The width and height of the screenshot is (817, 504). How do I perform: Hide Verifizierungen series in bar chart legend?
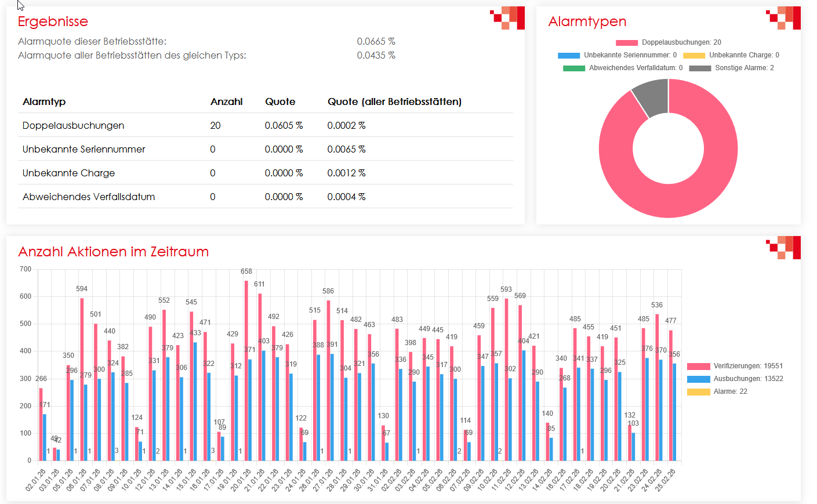click(735, 366)
